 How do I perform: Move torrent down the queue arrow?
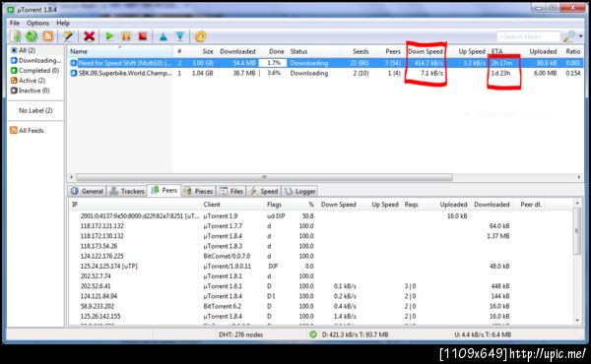[x=180, y=36]
